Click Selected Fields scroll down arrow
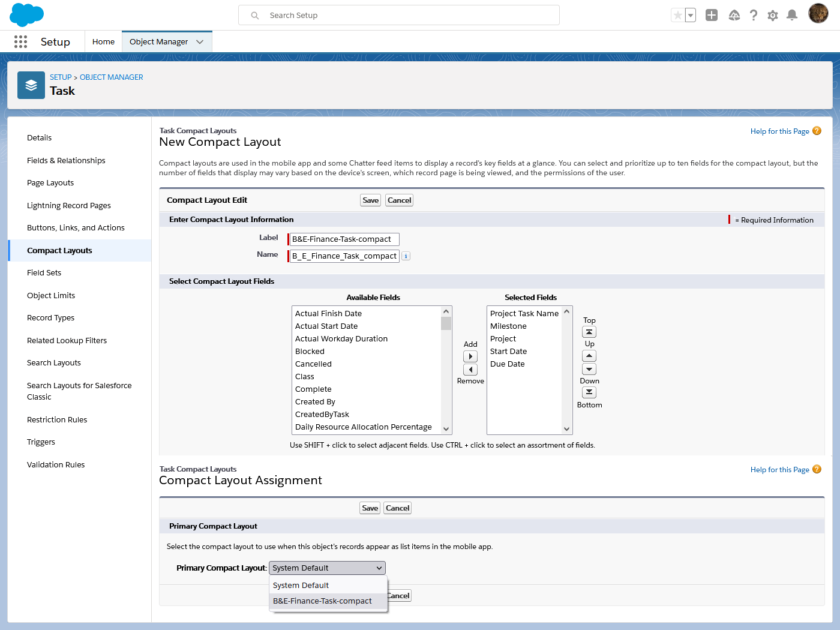Viewport: 840px width, 630px height. coord(566,429)
